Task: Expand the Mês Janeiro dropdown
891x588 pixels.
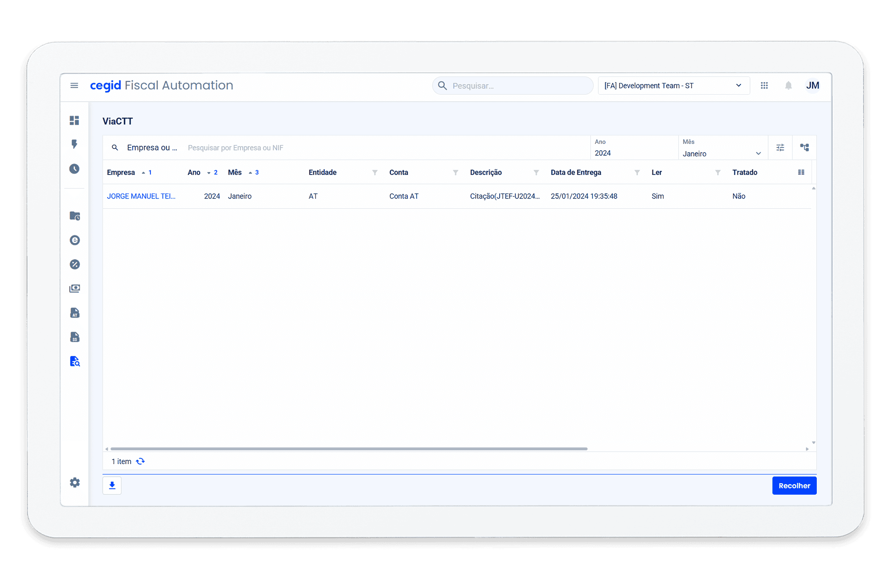Action: [722, 153]
